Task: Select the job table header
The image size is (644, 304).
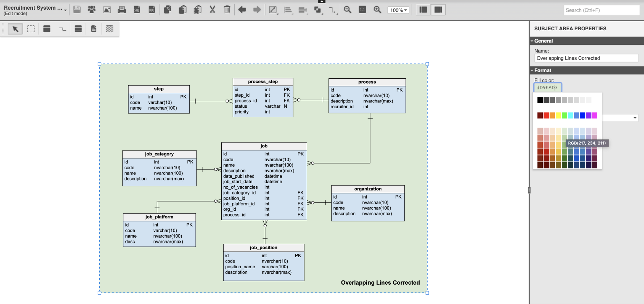Action: (x=264, y=146)
